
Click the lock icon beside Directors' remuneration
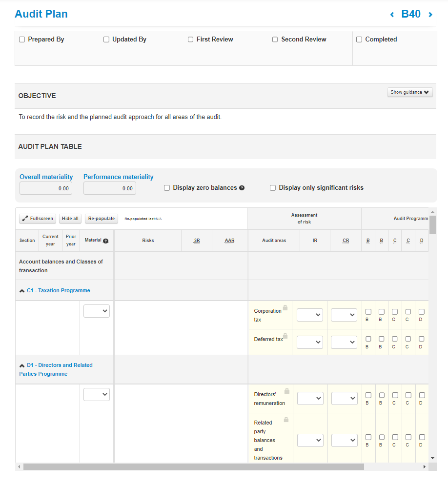pyautogui.click(x=286, y=390)
